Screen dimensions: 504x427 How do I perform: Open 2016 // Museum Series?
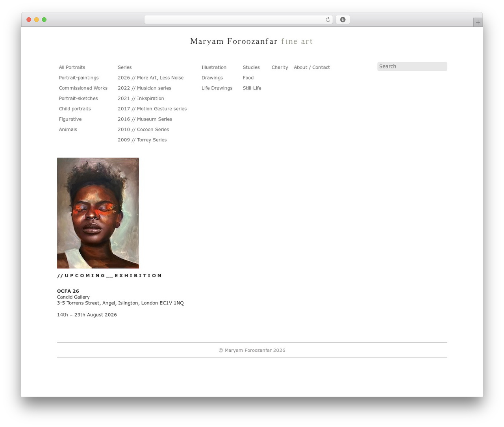(145, 119)
